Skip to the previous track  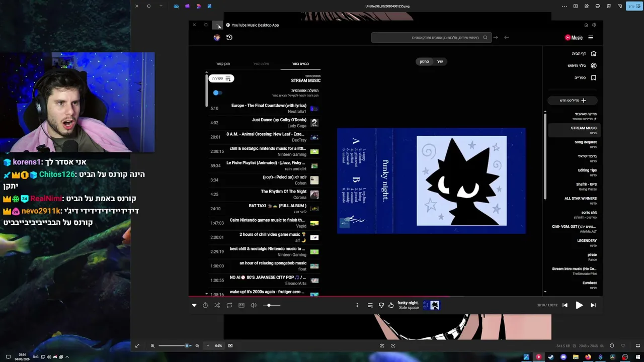[x=565, y=305]
